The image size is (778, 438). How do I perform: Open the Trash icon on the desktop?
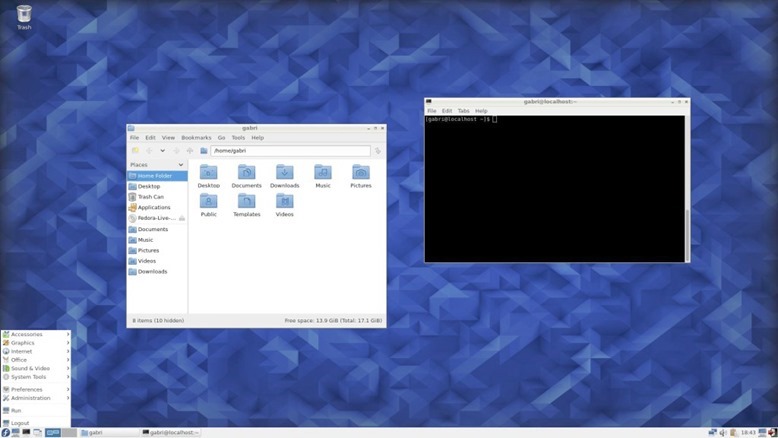click(24, 17)
